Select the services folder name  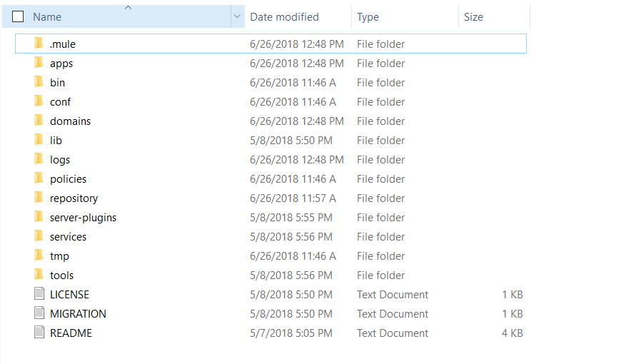pos(68,237)
